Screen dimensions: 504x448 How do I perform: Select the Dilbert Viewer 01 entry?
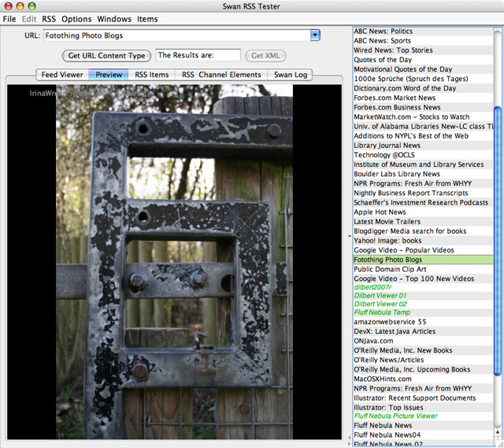[x=380, y=297]
